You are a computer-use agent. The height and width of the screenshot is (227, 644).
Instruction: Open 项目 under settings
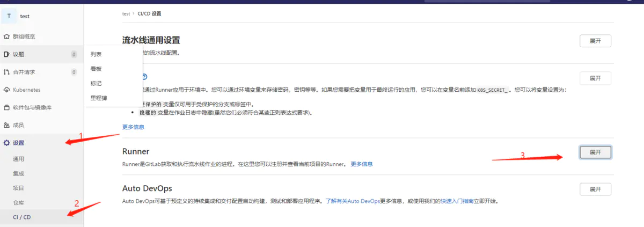click(18, 188)
